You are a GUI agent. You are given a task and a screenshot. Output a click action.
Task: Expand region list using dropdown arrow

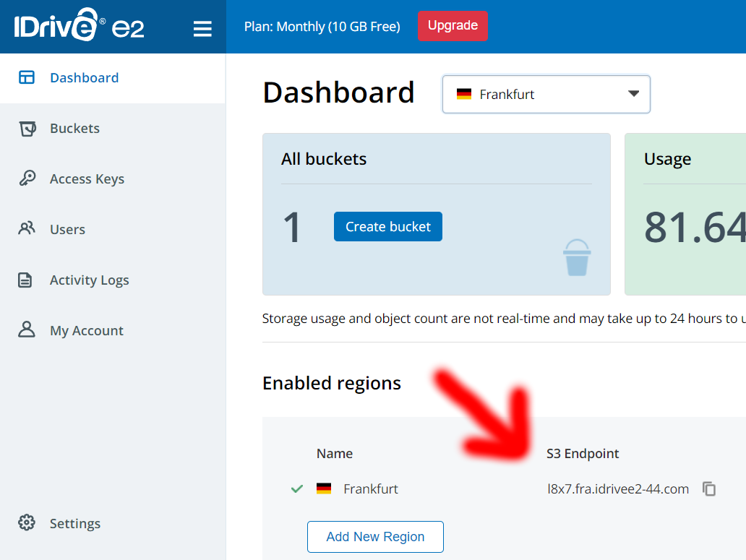[x=633, y=94]
